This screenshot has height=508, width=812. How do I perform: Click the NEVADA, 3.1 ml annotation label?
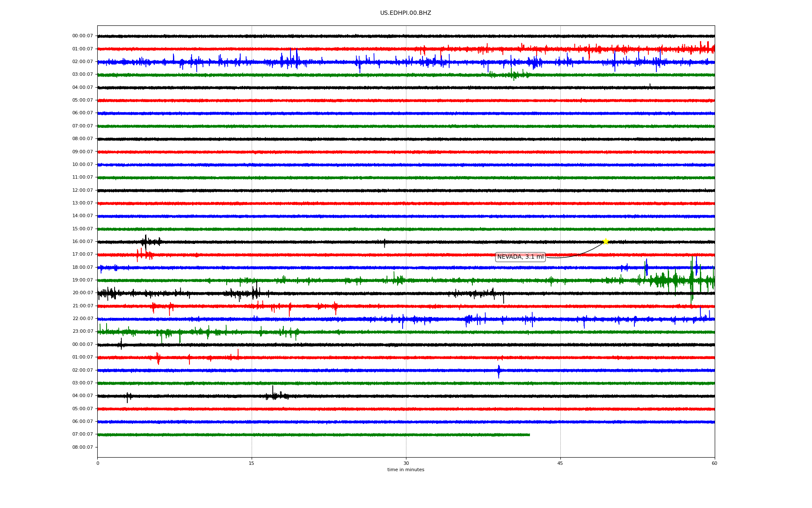520,257
